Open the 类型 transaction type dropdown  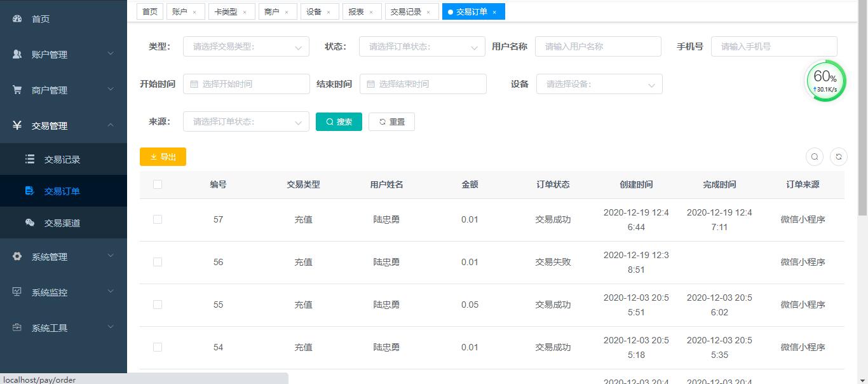[245, 46]
